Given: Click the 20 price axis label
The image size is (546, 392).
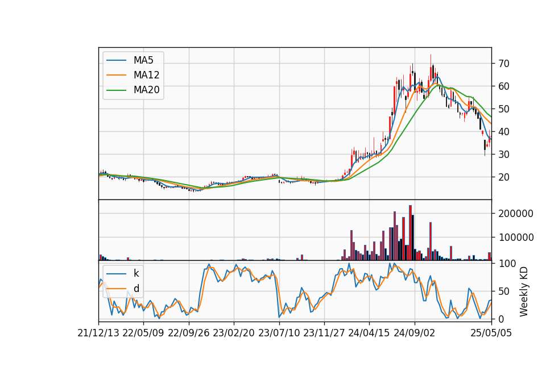Looking at the screenshot, I should [503, 177].
